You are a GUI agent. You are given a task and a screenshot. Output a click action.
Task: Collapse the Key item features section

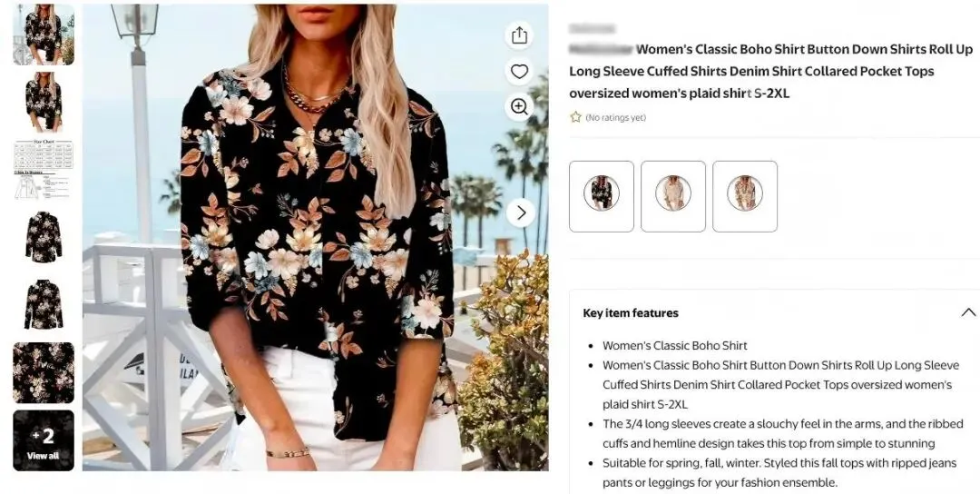[x=969, y=312]
